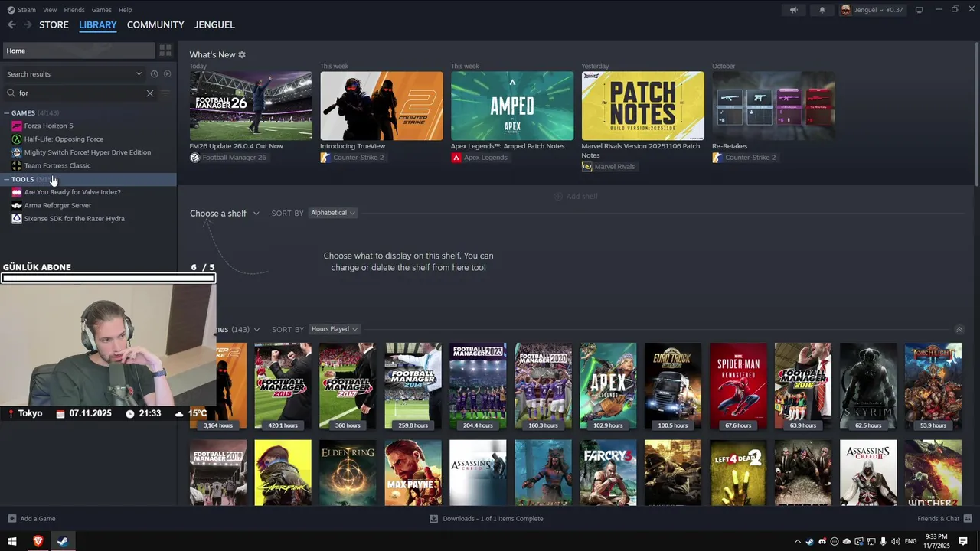Open the Games menu
Image resolution: width=980 pixels, height=551 pixels.
(x=101, y=10)
